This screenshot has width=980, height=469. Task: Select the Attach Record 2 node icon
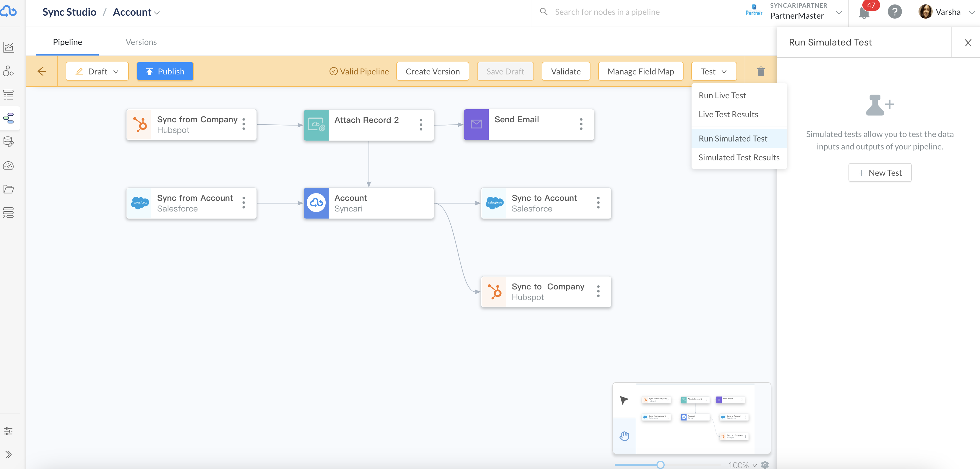pos(316,125)
